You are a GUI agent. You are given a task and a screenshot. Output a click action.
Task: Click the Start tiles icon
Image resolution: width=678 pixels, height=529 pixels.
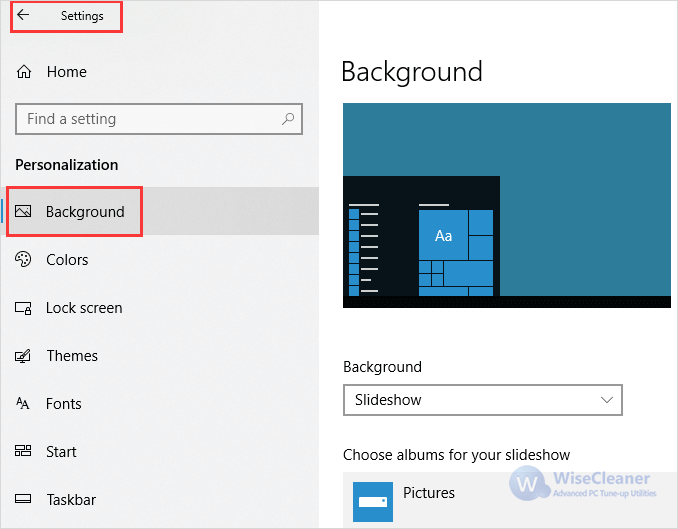click(23, 451)
